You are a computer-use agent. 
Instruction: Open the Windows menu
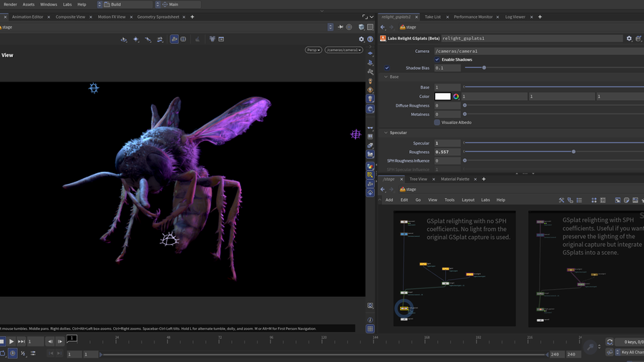(49, 4)
